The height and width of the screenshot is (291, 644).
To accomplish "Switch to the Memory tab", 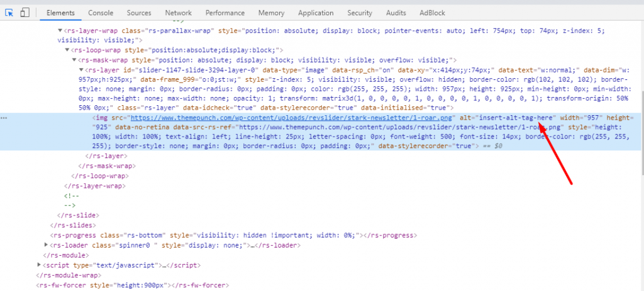I will [271, 13].
